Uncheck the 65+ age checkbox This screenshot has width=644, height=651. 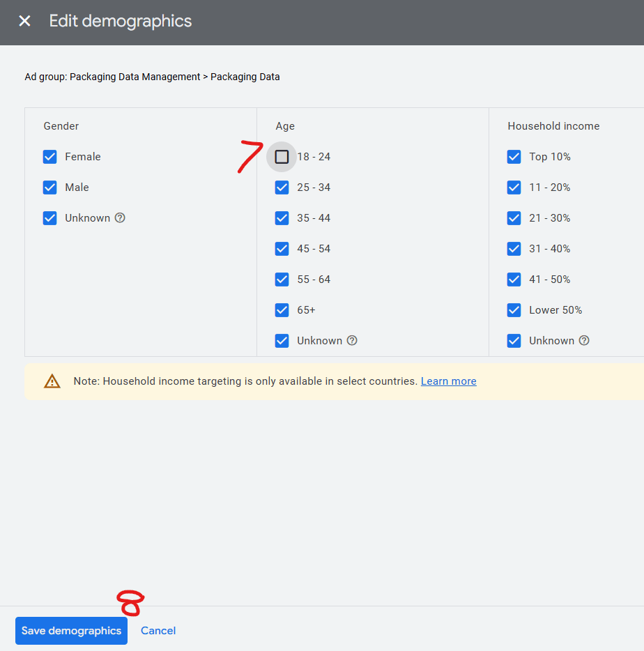tap(282, 310)
